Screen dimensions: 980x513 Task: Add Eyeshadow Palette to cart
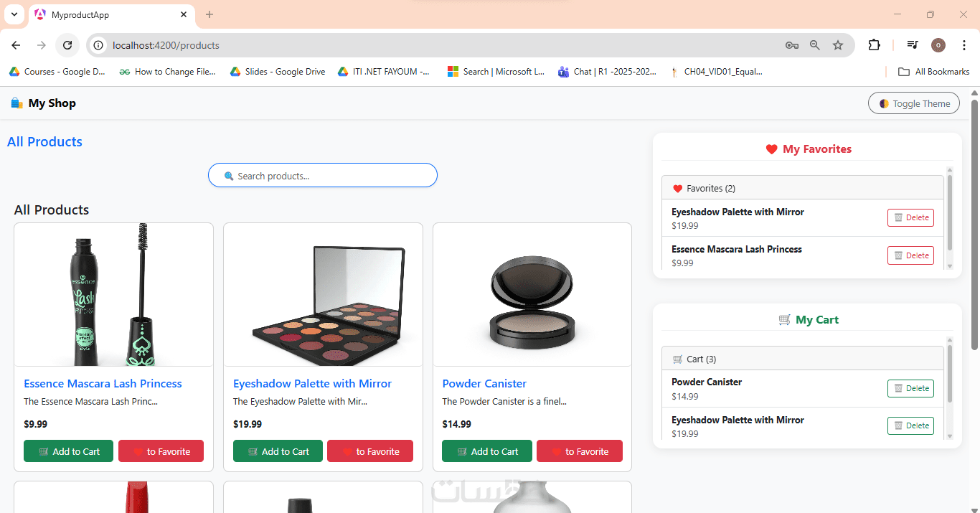click(278, 451)
